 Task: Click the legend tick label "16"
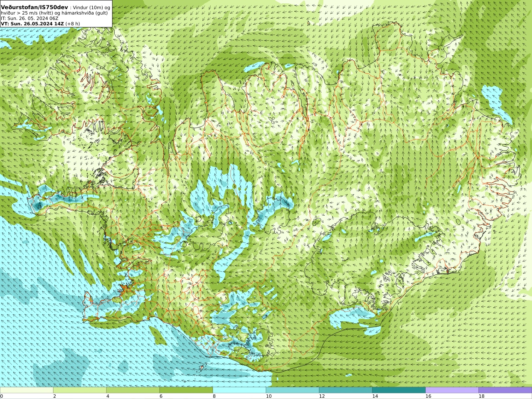428,396
